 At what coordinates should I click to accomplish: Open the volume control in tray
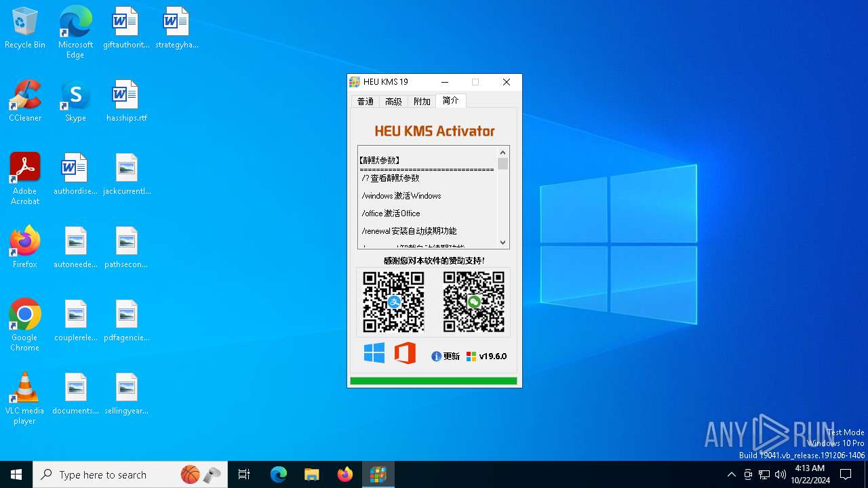tap(781, 474)
